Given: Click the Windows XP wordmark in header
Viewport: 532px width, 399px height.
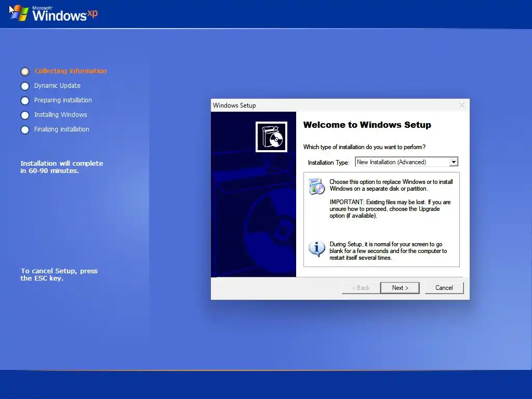Looking at the screenshot, I should pyautogui.click(x=65, y=14).
